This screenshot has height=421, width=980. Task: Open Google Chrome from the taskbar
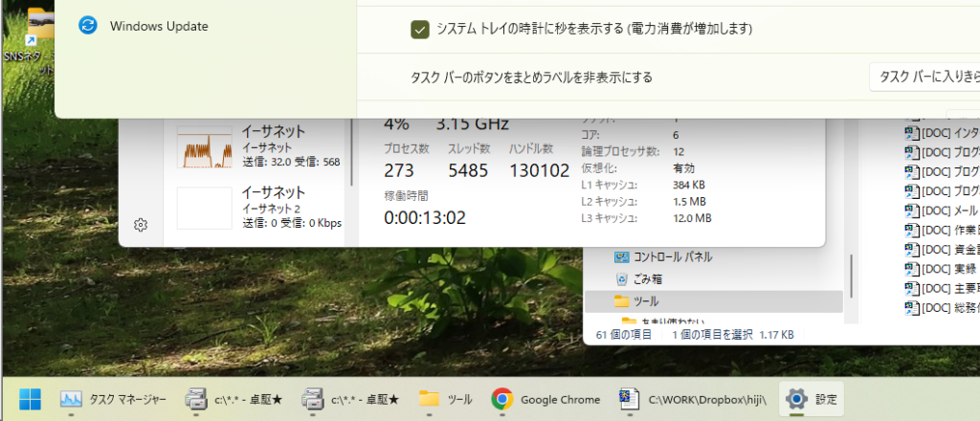(x=546, y=399)
